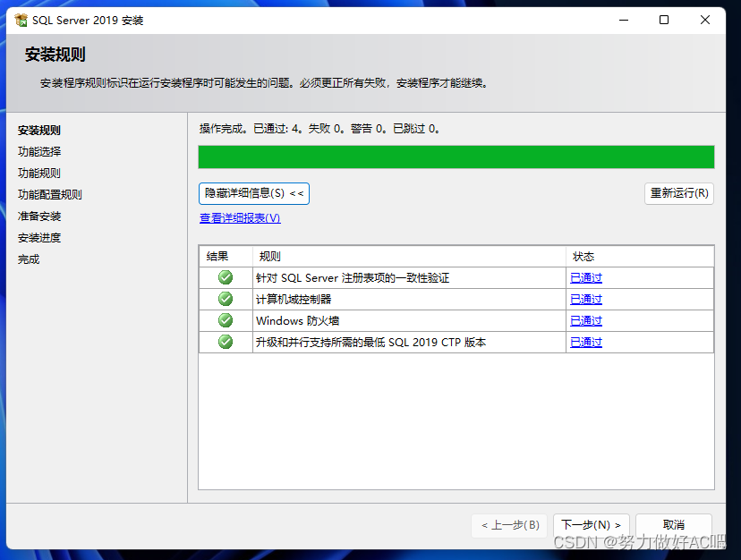The width and height of the screenshot is (741, 560).
Task: Click the green rule check progress bar
Action: coord(456,157)
